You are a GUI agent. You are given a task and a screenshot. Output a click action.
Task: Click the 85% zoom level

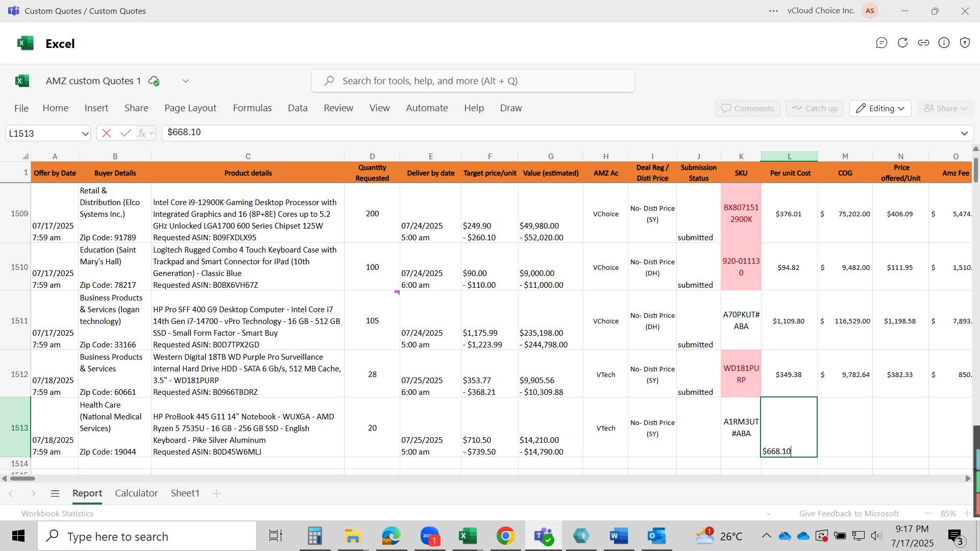948,513
